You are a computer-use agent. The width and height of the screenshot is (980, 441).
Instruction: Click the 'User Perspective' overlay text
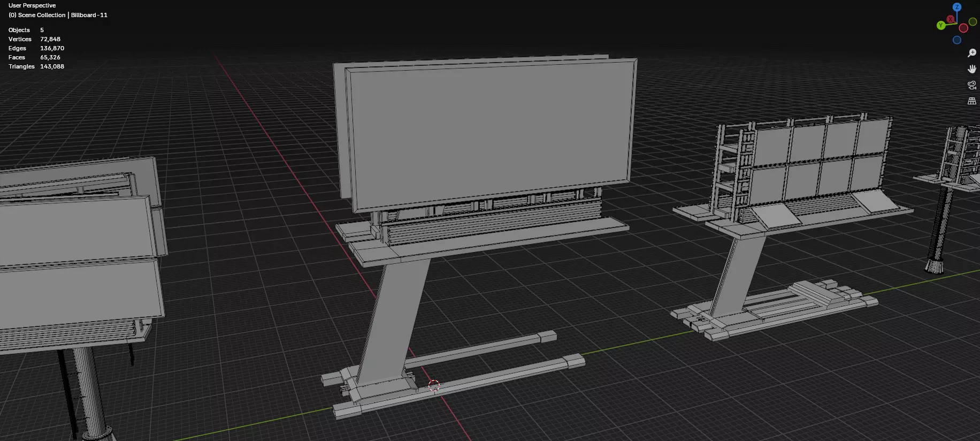tap(32, 5)
